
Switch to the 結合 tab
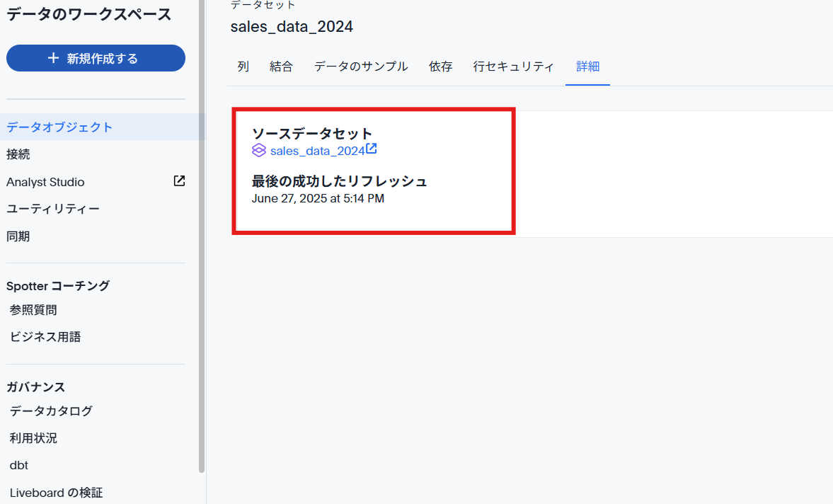[282, 67]
